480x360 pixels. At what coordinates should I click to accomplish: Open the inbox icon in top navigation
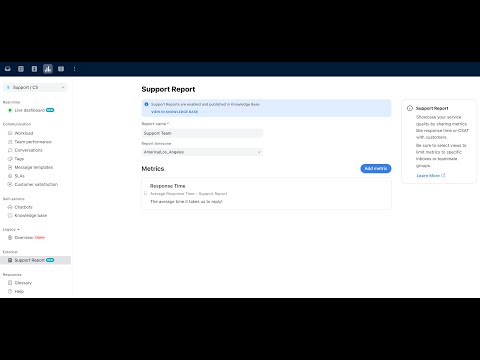pyautogui.click(x=8, y=69)
